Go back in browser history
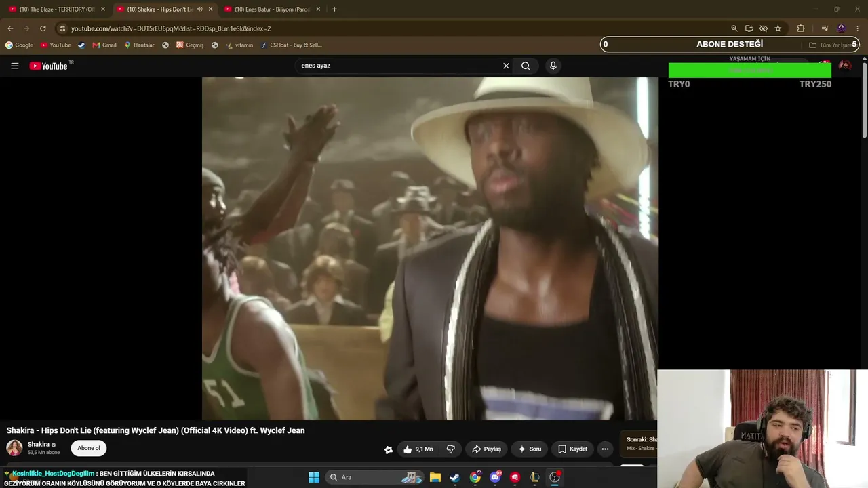Viewport: 868px width, 488px height. pos(10,28)
